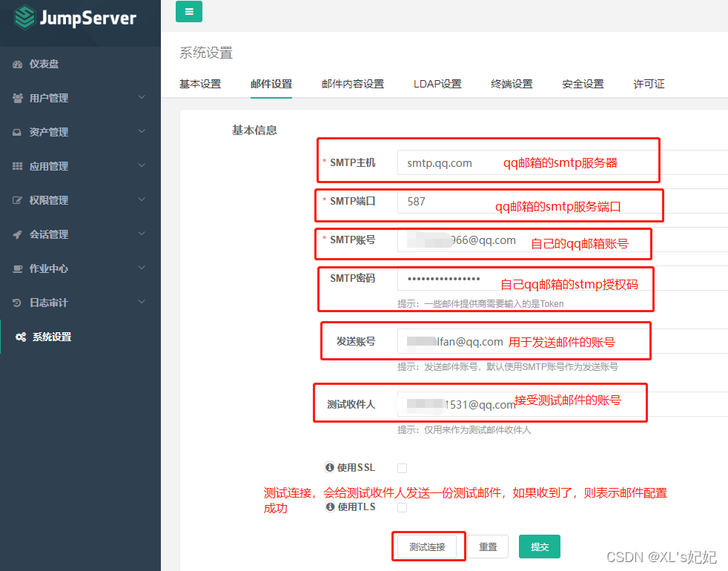Screen dimensions: 728x571
Task: Click the 日志审计 history icon
Action: coord(17,303)
